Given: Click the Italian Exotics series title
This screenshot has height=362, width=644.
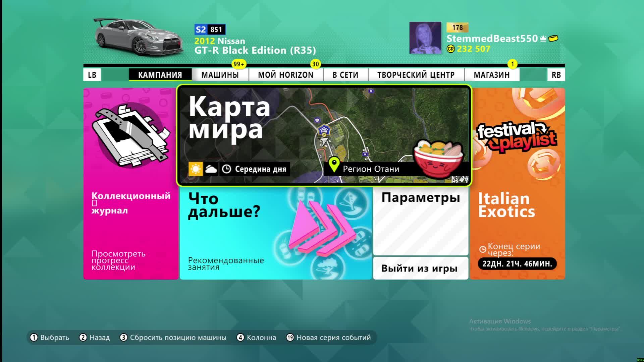Looking at the screenshot, I should (506, 205).
